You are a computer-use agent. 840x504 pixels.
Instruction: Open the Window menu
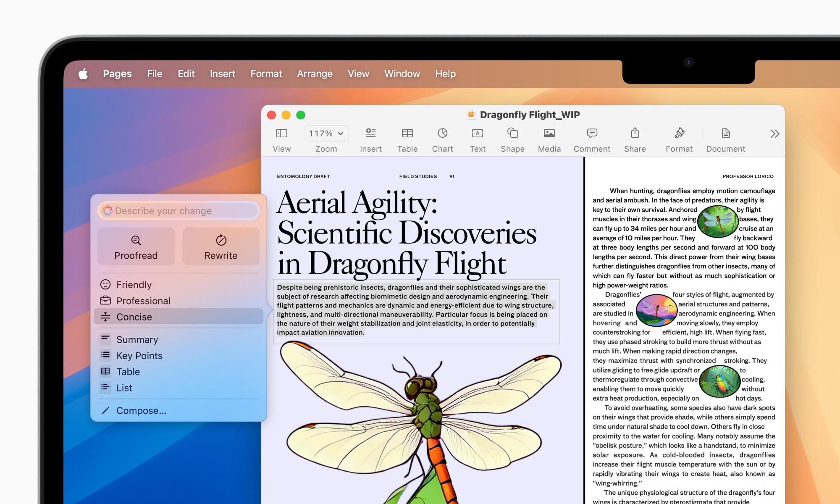pos(402,74)
